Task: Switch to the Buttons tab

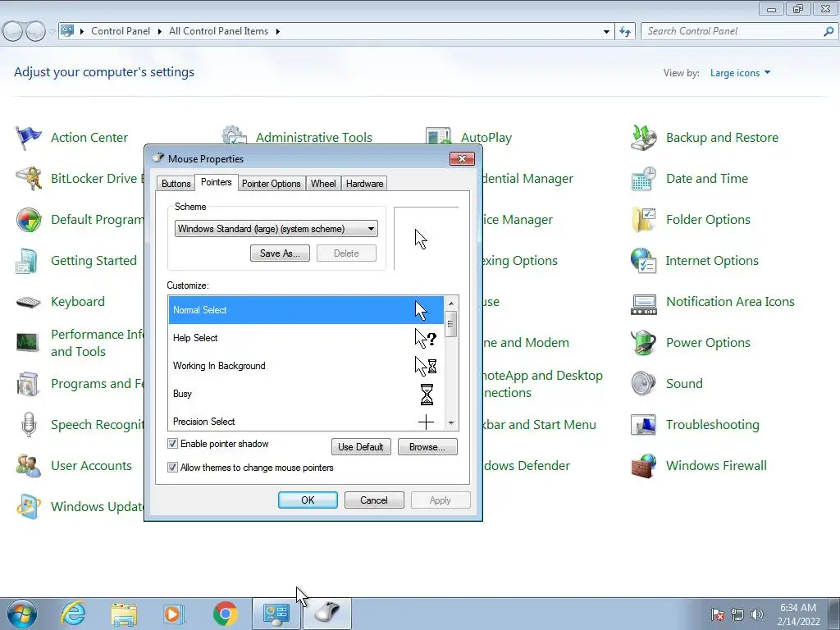Action: point(176,184)
